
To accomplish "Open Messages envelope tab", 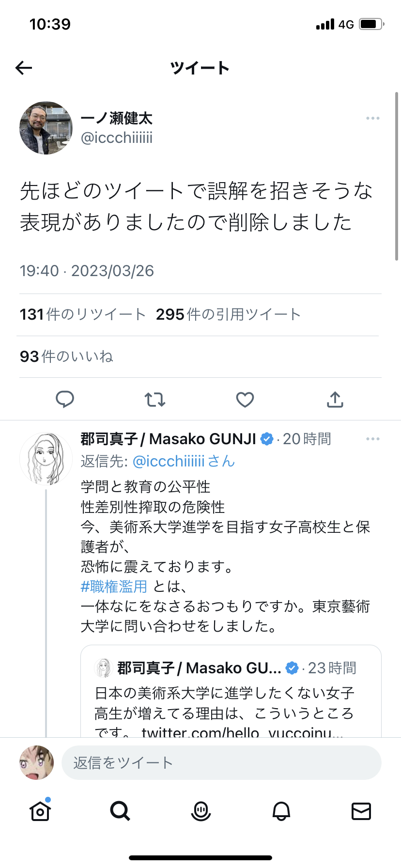I will point(361,811).
